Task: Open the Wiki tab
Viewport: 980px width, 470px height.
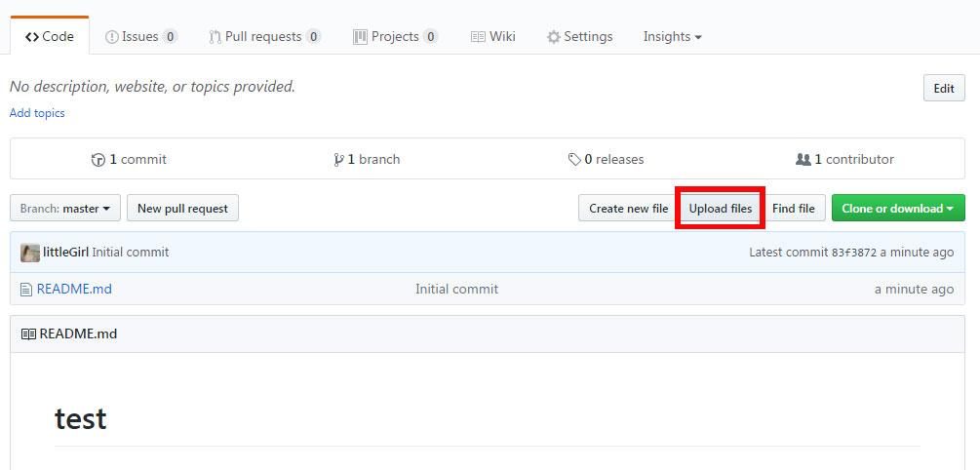Action: pyautogui.click(x=493, y=36)
